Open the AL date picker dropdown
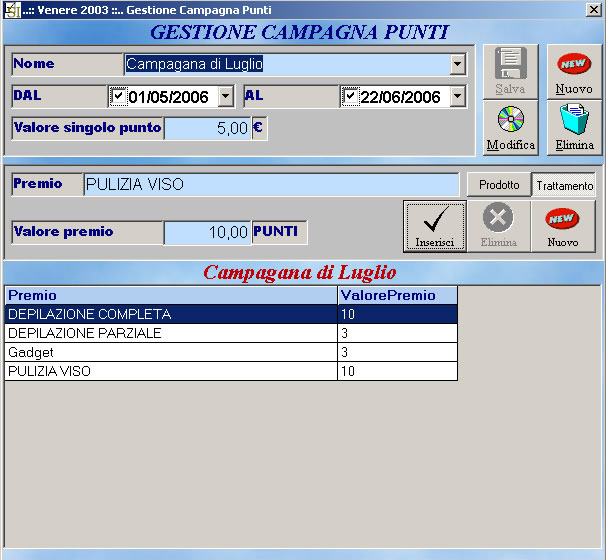This screenshot has height=560, width=606. point(458,96)
